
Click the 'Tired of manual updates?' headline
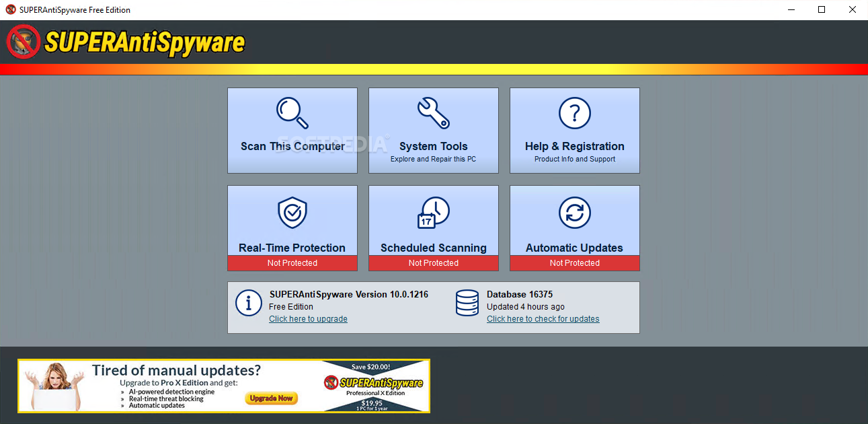(176, 370)
